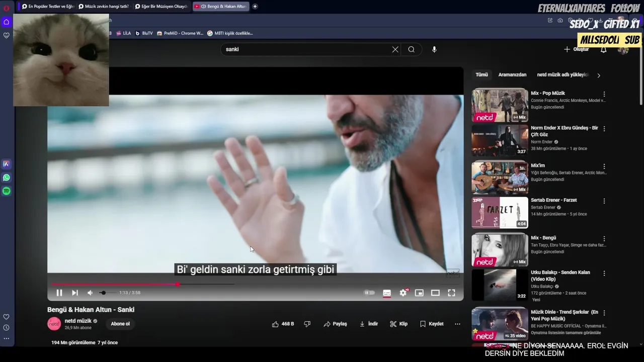Open options for Müzik Dinle - Trend Şarkılar

604,313
